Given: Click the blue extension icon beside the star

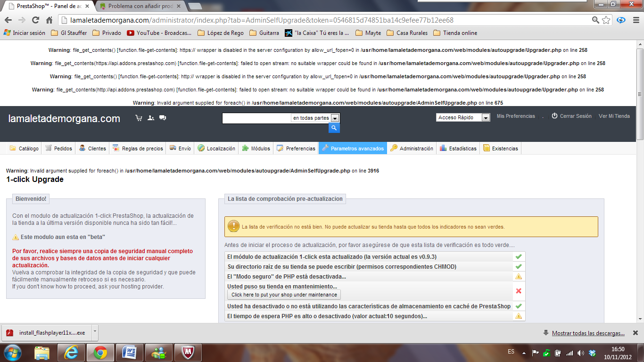Looking at the screenshot, I should [621, 20].
